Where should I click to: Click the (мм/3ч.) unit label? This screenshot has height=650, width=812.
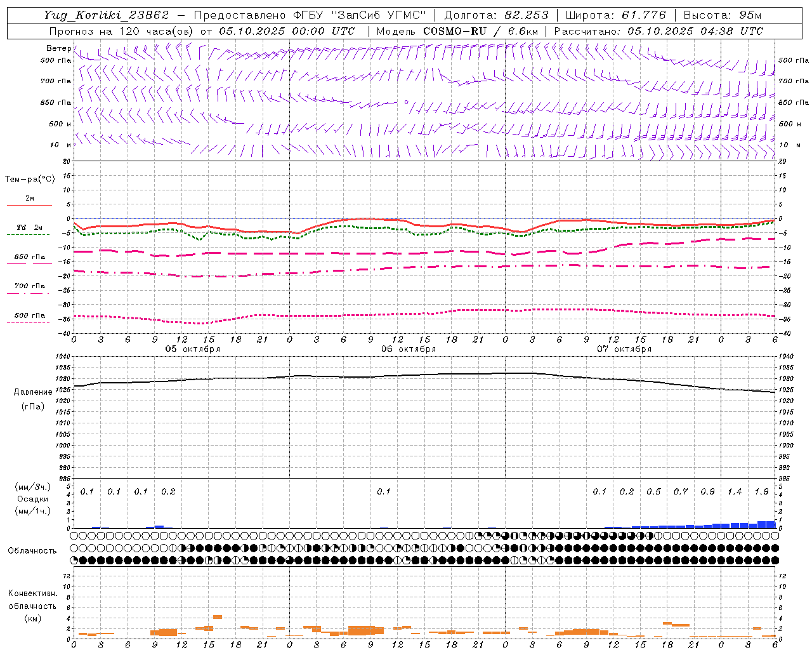32,487
